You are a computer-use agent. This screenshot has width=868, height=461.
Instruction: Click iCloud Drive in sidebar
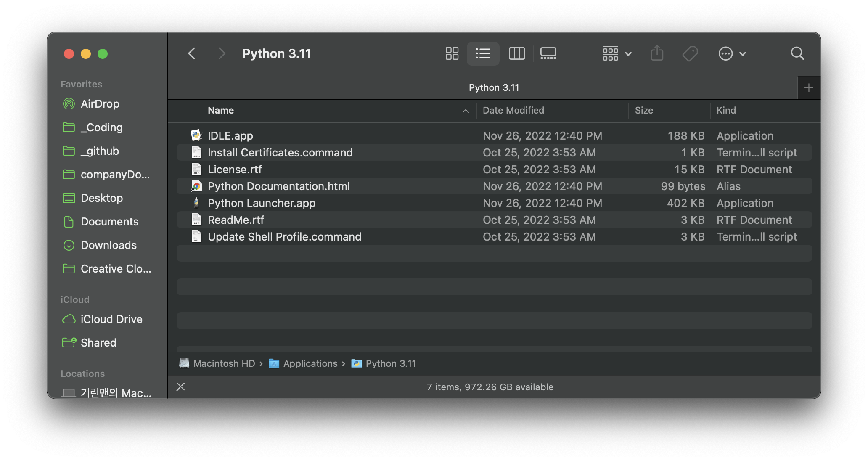111,319
